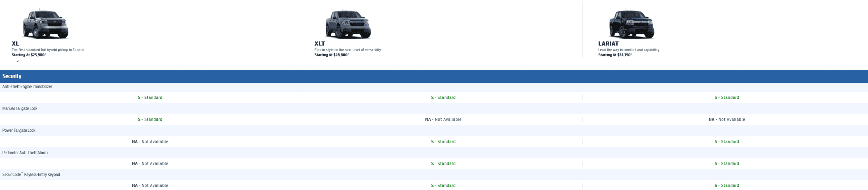
Task: Select the XL trim heading
Action: [15, 43]
